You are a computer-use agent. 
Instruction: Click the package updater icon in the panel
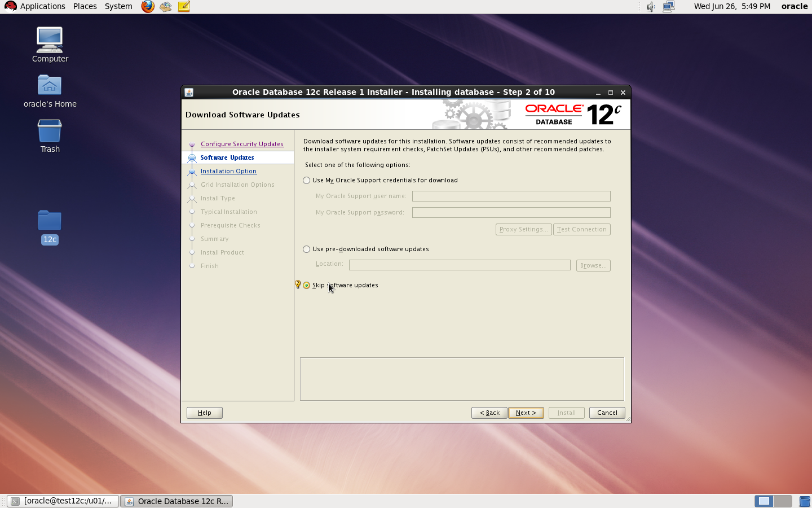(165, 6)
